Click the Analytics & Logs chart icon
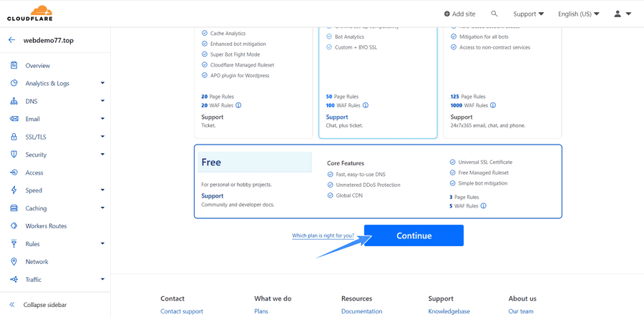 [x=14, y=83]
